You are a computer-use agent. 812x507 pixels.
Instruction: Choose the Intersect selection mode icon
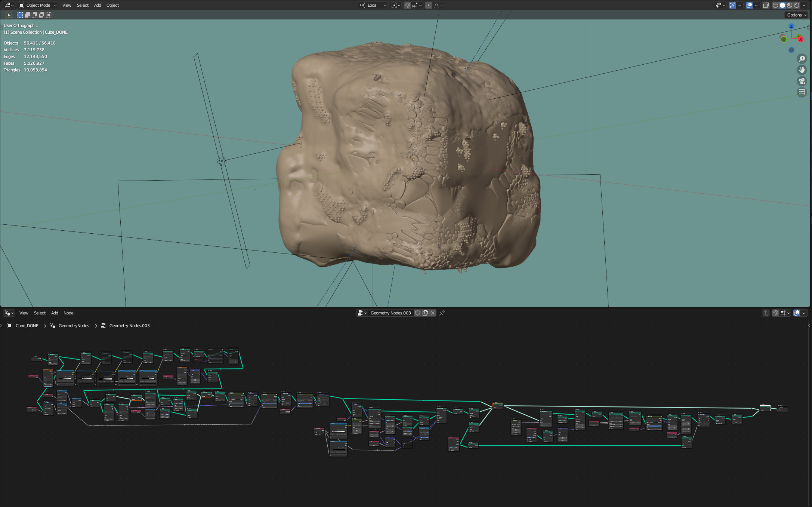click(x=49, y=15)
